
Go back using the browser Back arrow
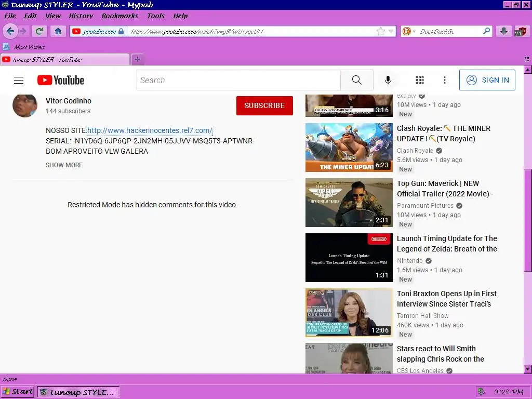[x=10, y=32]
